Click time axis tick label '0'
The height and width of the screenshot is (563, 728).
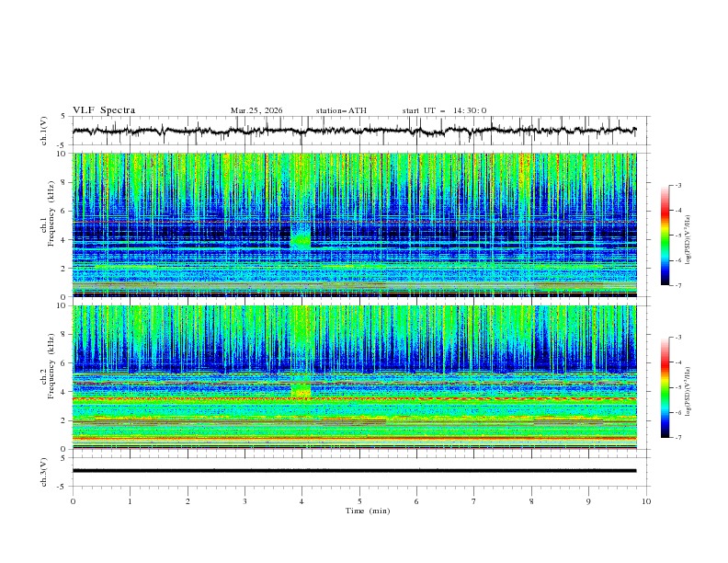click(x=73, y=501)
